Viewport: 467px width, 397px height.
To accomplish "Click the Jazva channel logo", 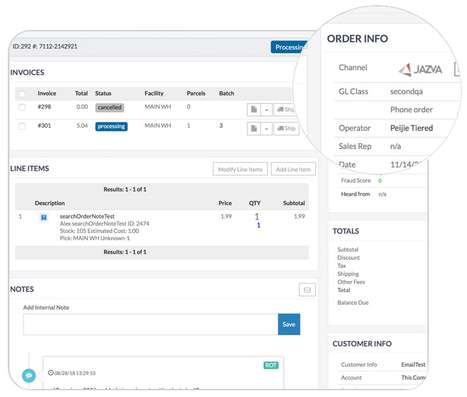I will click(421, 69).
